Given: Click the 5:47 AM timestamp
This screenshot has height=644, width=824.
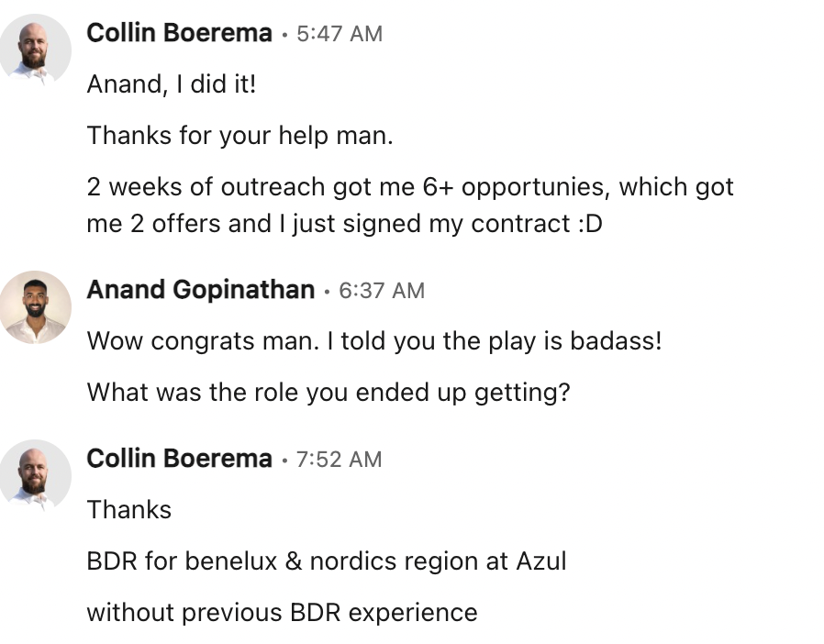Looking at the screenshot, I should tap(340, 34).
